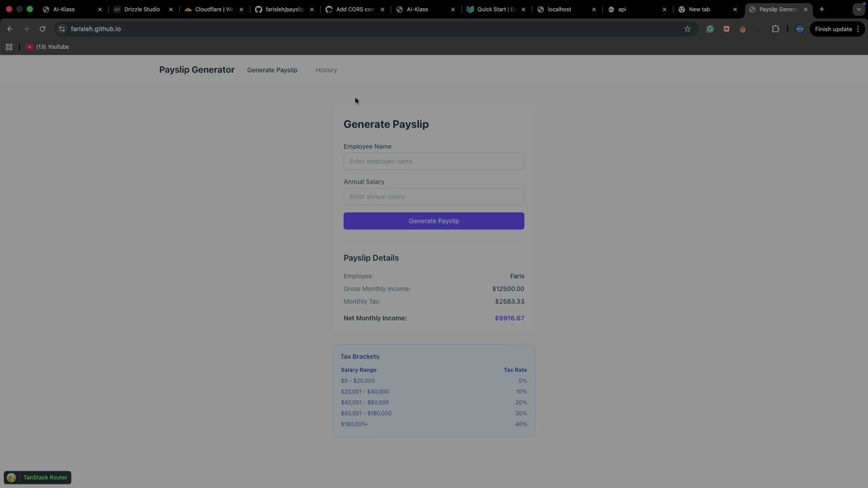The height and width of the screenshot is (488, 868).
Task: View site information icon in address bar
Action: [62, 29]
